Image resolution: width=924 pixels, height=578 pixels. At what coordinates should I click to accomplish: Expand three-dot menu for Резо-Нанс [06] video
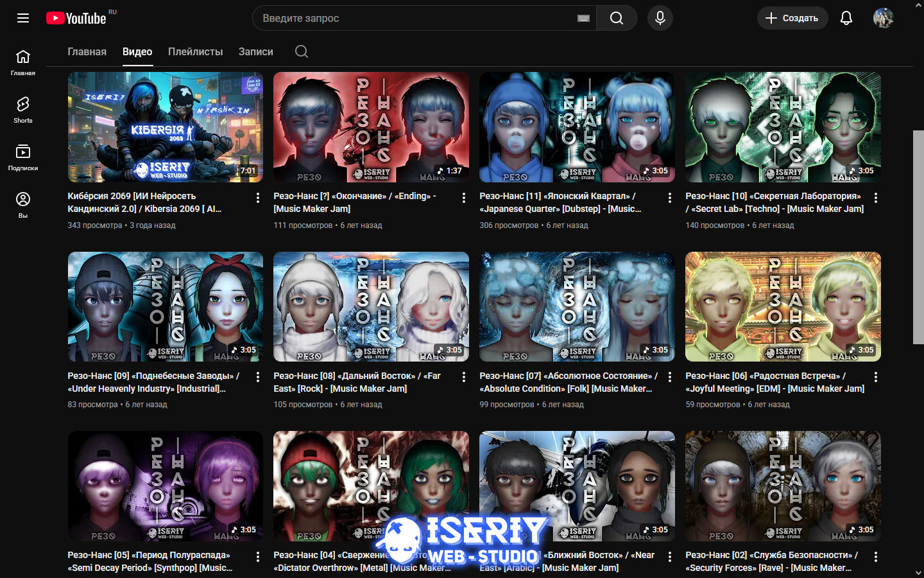coord(875,377)
